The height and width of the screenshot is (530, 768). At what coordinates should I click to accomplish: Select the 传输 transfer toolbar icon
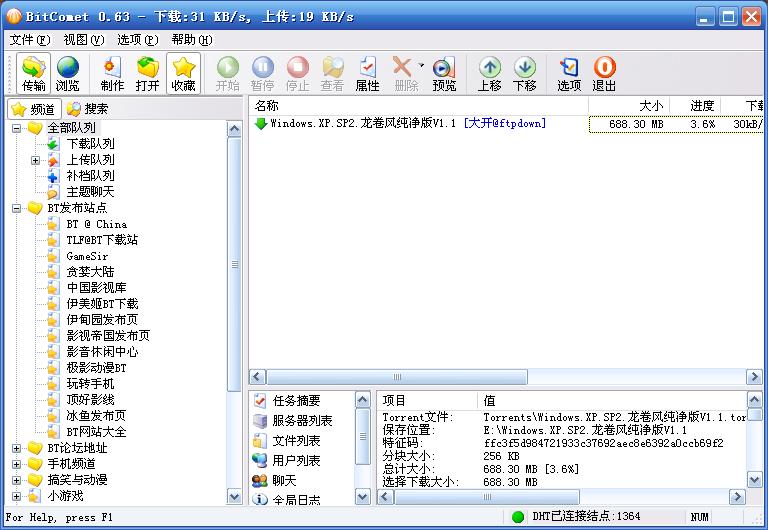33,73
